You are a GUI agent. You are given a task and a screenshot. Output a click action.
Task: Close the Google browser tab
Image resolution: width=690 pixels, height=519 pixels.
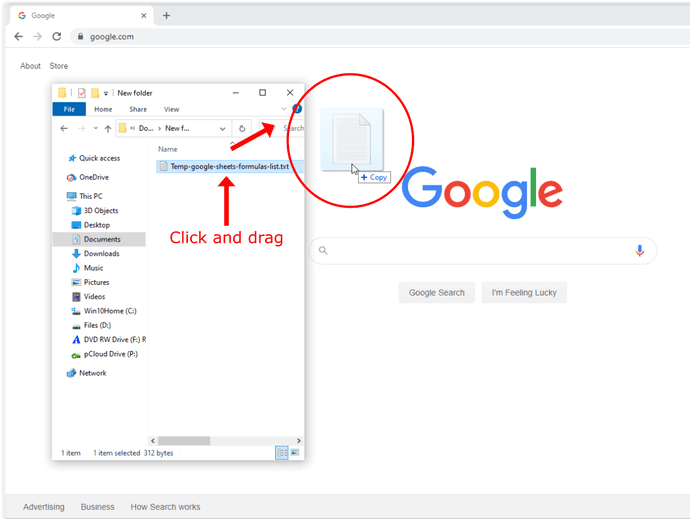(x=143, y=15)
